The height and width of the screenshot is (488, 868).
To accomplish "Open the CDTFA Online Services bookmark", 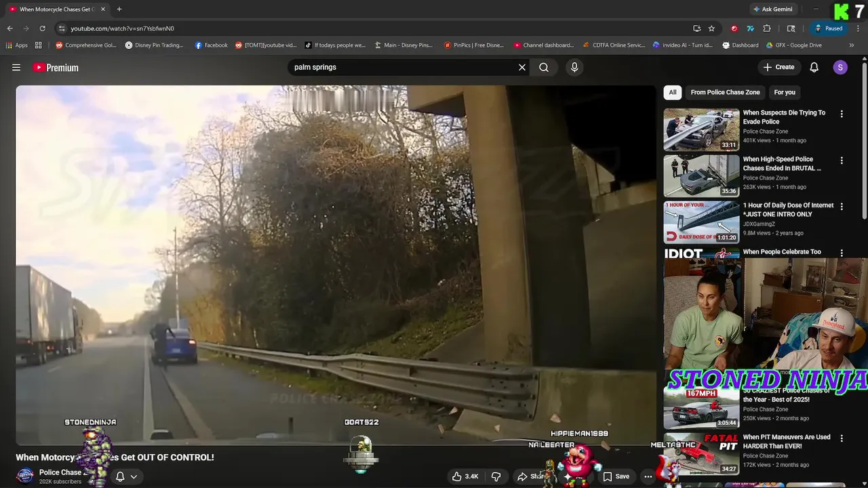I will pyautogui.click(x=614, y=45).
